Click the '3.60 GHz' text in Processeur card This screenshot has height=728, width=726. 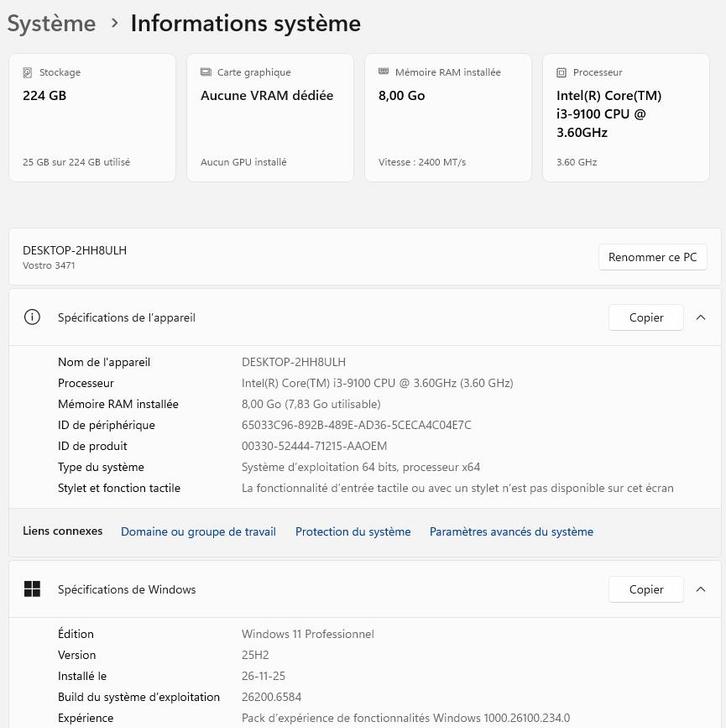pos(577,162)
